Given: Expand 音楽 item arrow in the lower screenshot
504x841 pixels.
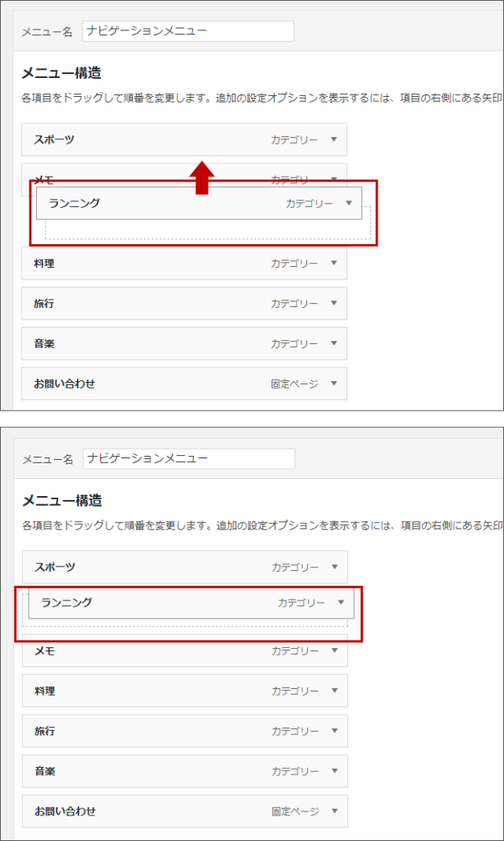Looking at the screenshot, I should (x=334, y=771).
